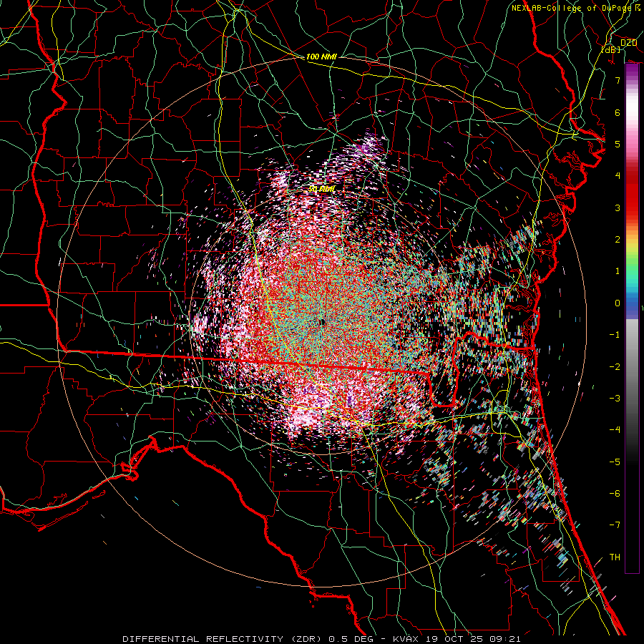Image resolution: width=644 pixels, height=644 pixels.
Task: Click the positive 2 value on the dB scale
Action: click(618, 239)
